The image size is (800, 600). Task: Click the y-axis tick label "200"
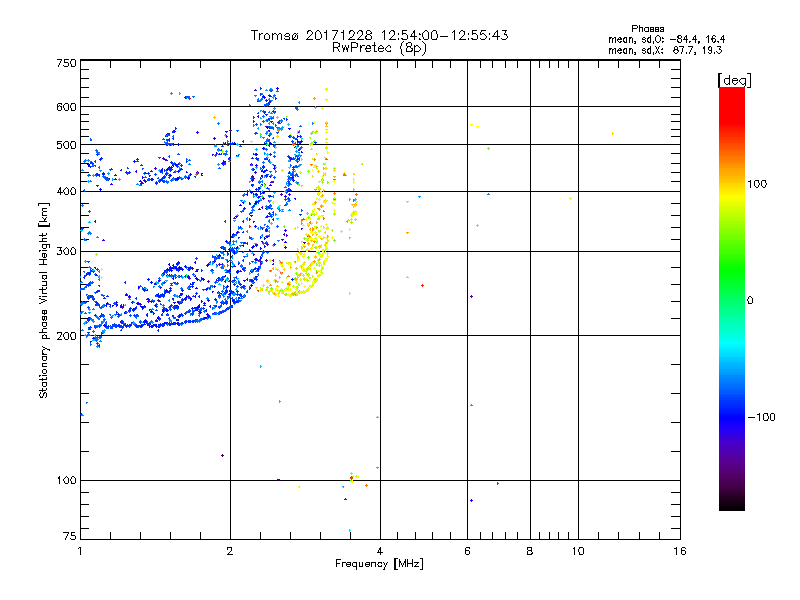click(66, 336)
